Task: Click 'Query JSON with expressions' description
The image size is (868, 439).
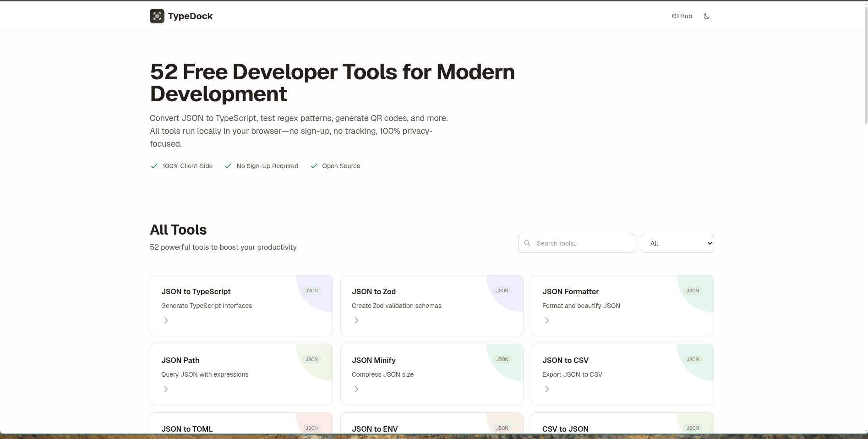Action: click(x=205, y=374)
